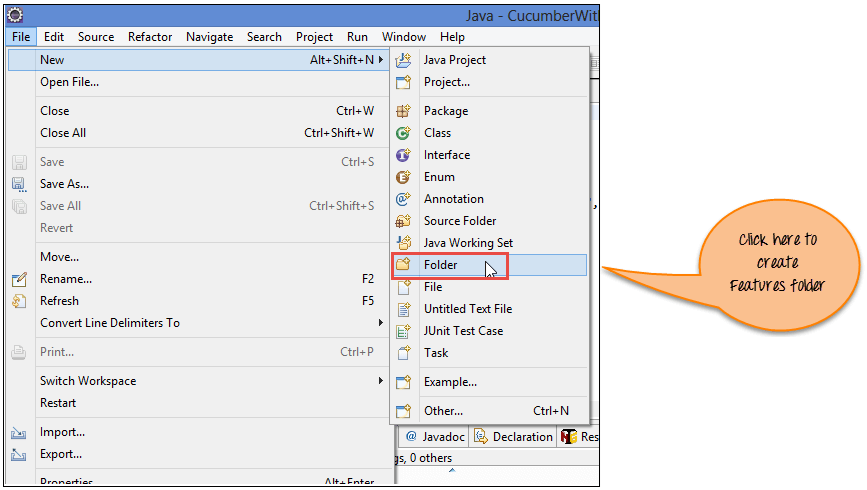Select Folder from the New submenu
This screenshot has height=490, width=867.
(x=441, y=265)
